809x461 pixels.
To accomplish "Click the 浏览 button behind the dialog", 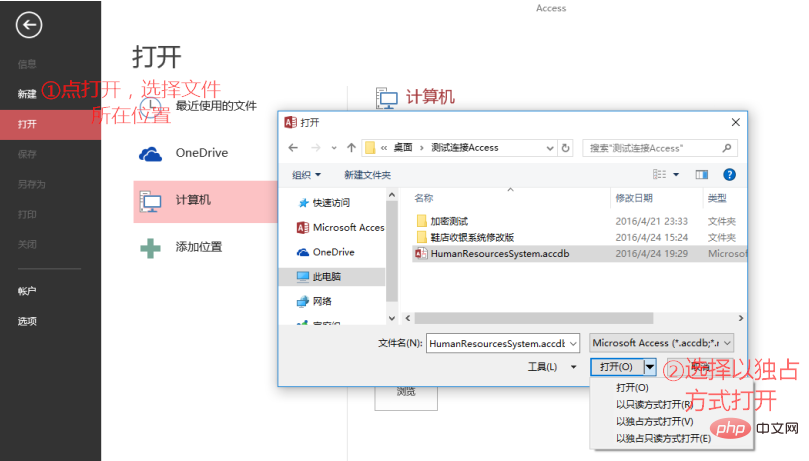I will (406, 398).
